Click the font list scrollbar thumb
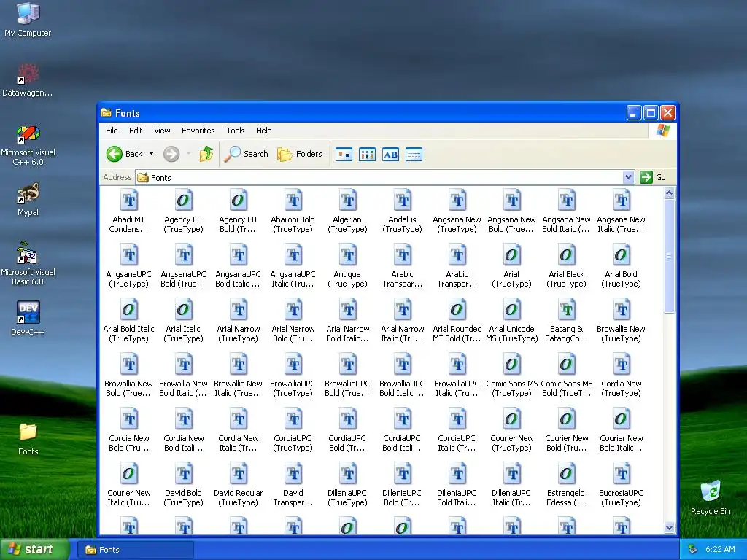 click(670, 256)
